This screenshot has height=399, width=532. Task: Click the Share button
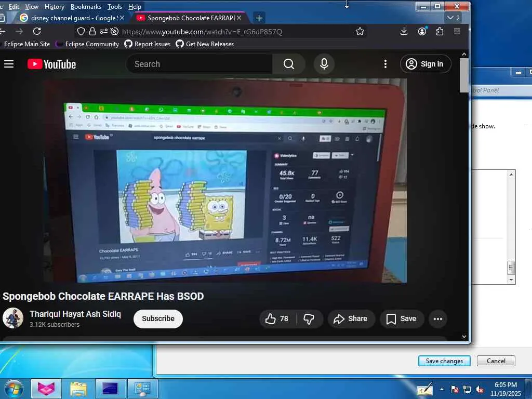click(351, 318)
